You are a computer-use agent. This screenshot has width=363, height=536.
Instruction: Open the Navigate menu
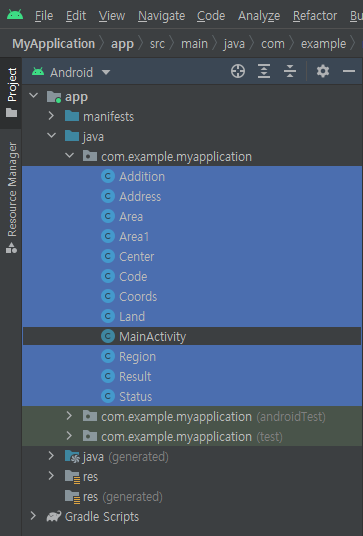(x=161, y=16)
